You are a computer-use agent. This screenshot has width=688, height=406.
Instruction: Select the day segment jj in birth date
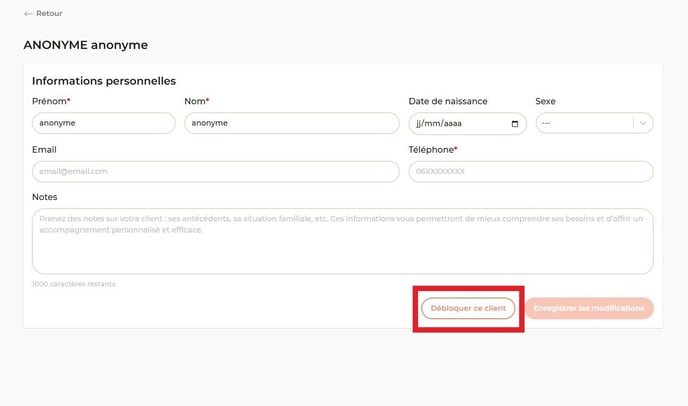point(420,124)
